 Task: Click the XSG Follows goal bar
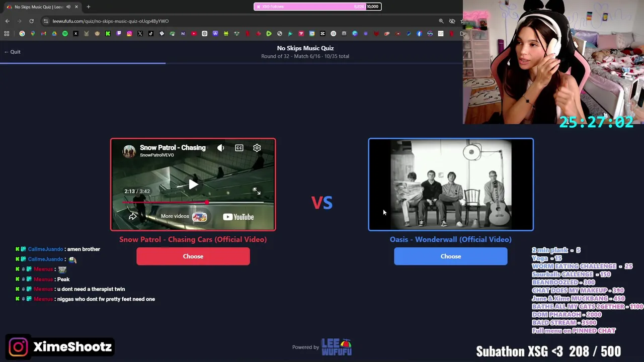click(x=317, y=7)
